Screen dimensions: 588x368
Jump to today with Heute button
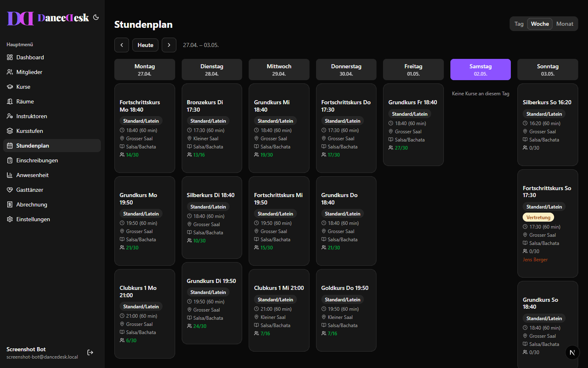coord(145,45)
